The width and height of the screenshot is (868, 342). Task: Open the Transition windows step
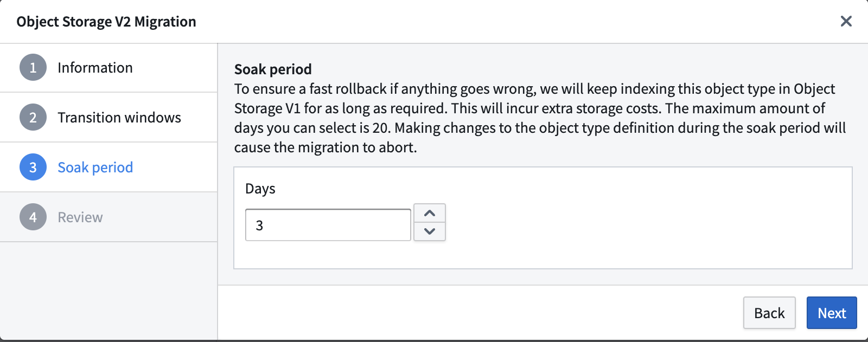coord(119,118)
